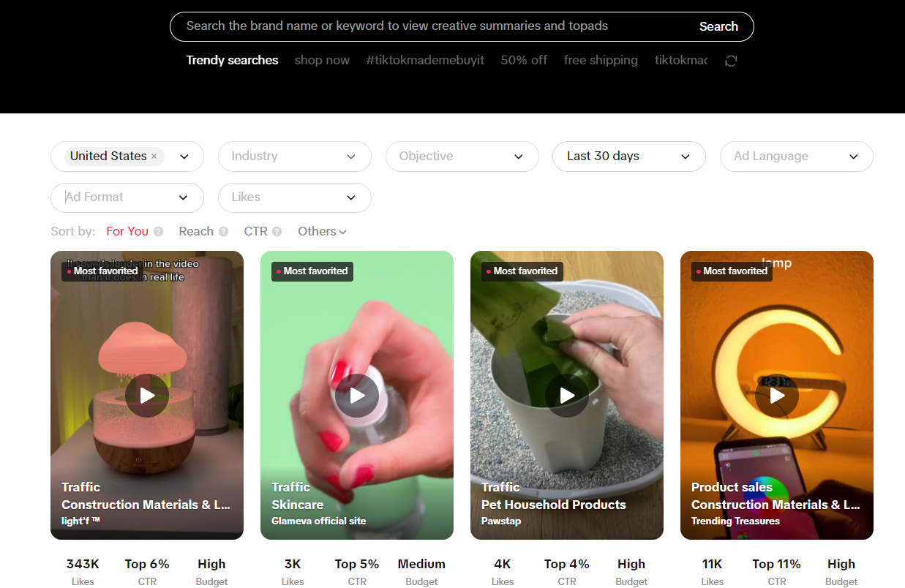Click the Search button
The width and height of the screenshot is (905, 588).
click(x=718, y=26)
